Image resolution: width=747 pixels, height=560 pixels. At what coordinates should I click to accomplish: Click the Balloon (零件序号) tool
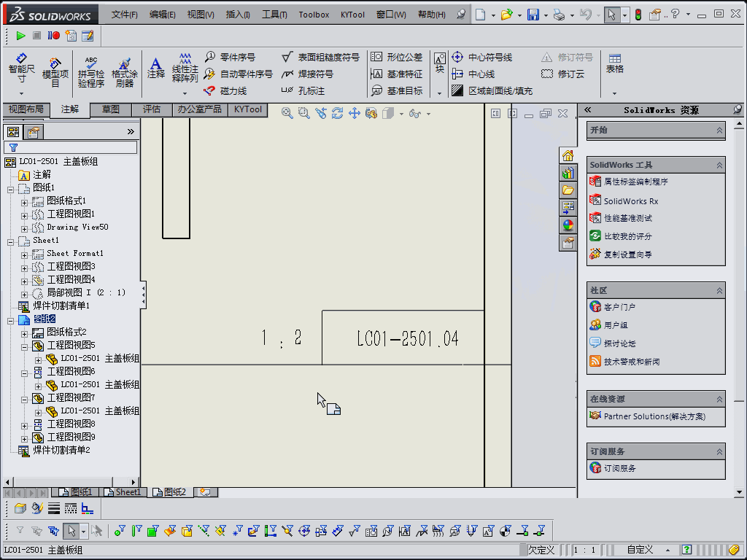(x=231, y=57)
